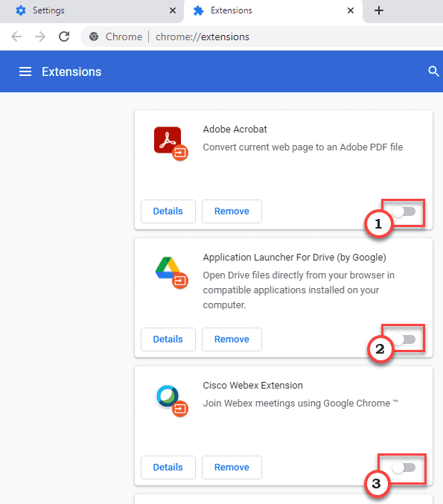Enable Application Launcher For Drive toggle

pyautogui.click(x=404, y=339)
